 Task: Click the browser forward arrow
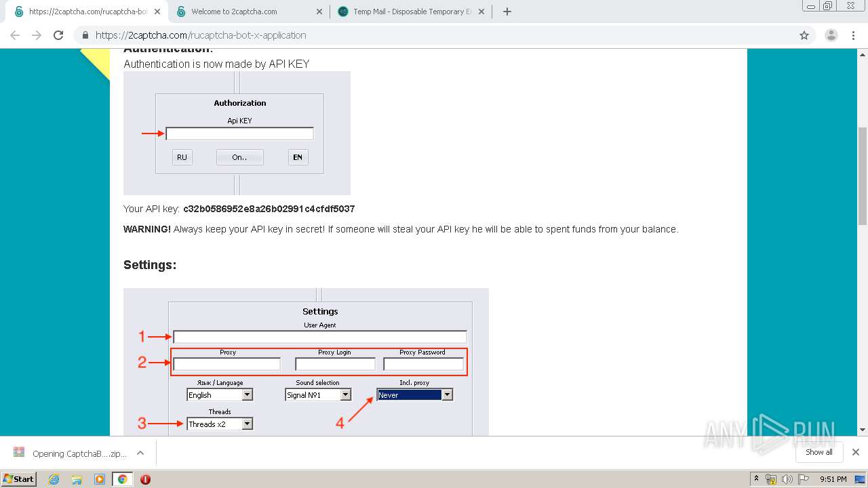(x=37, y=35)
